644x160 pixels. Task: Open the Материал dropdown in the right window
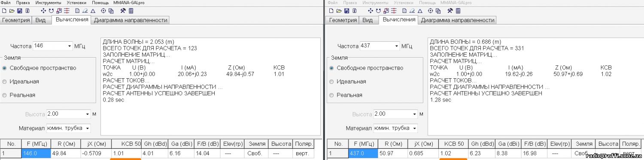pyautogui.click(x=415, y=128)
